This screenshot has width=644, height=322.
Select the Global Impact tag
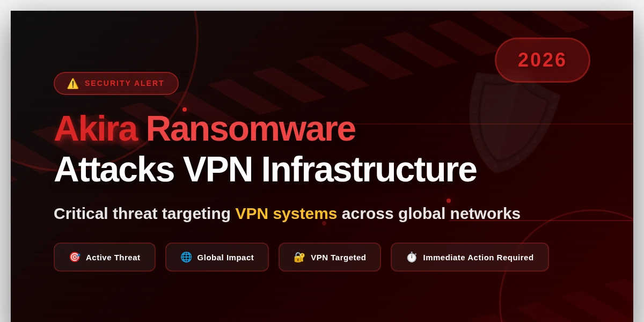pos(217,257)
